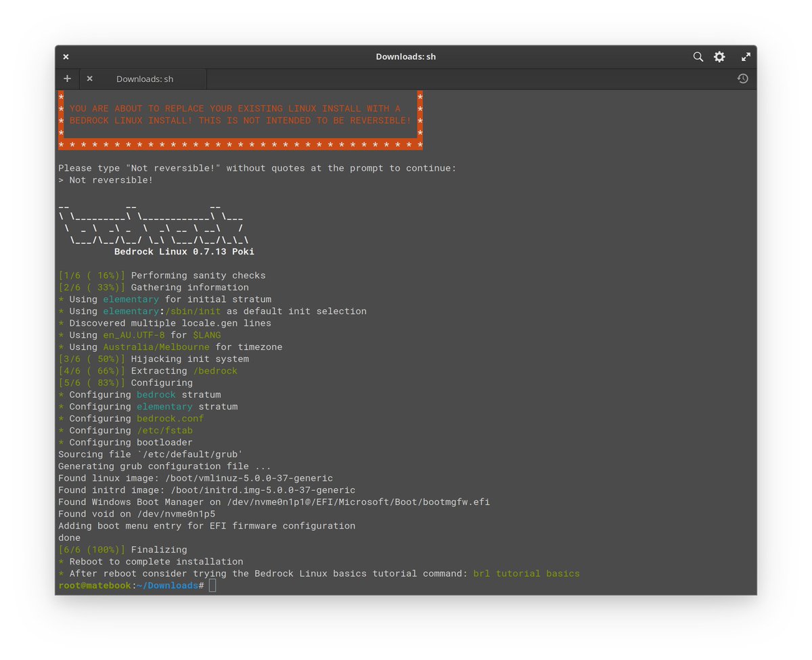
Task: Click 'Configuring bedrock stratum' line
Action: (139, 395)
